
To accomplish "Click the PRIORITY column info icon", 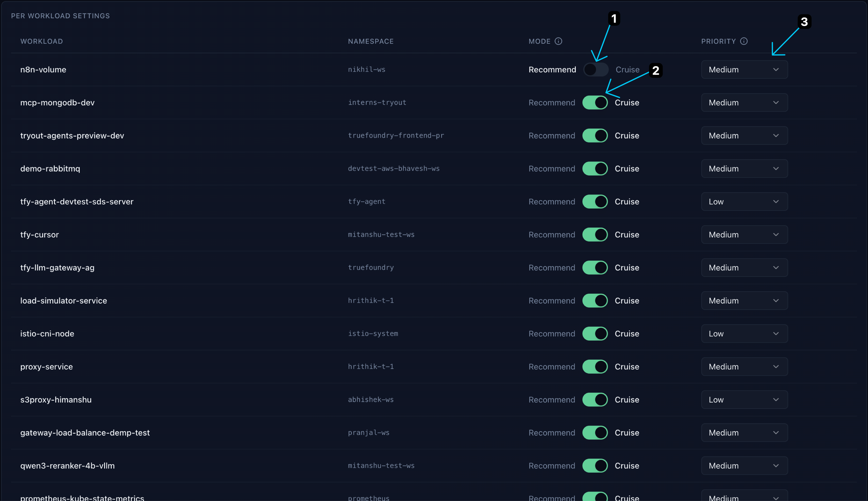I will point(744,41).
